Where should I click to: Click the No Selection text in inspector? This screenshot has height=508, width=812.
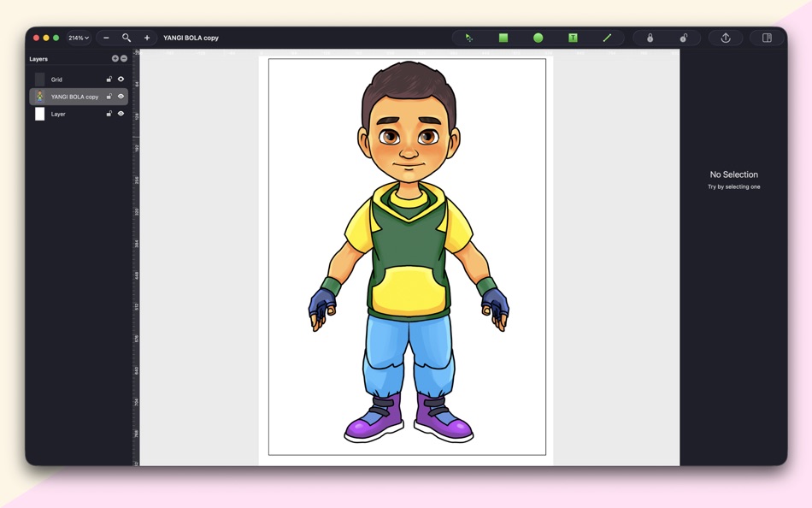click(734, 174)
